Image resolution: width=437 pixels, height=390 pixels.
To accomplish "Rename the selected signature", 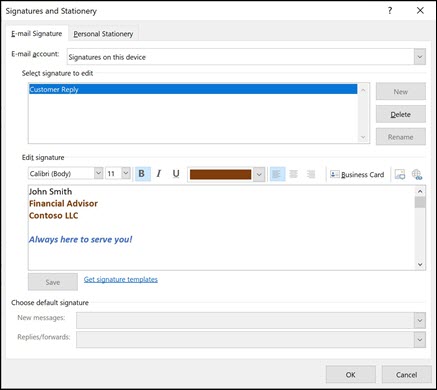I will (x=401, y=137).
